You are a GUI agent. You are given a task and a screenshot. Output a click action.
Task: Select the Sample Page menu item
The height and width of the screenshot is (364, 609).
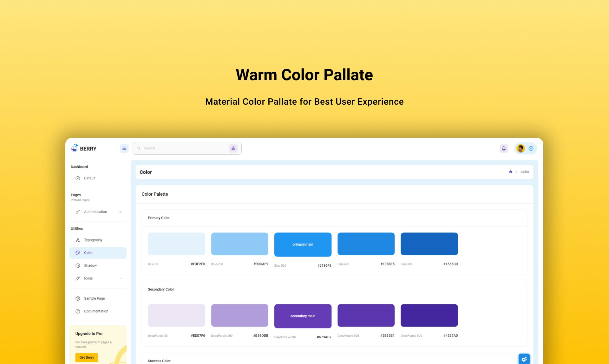click(x=94, y=298)
